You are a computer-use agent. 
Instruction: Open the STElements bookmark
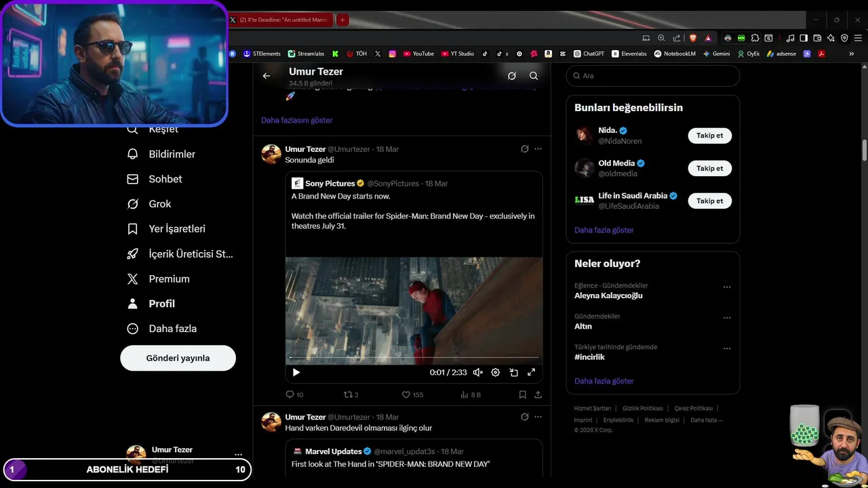click(262, 54)
